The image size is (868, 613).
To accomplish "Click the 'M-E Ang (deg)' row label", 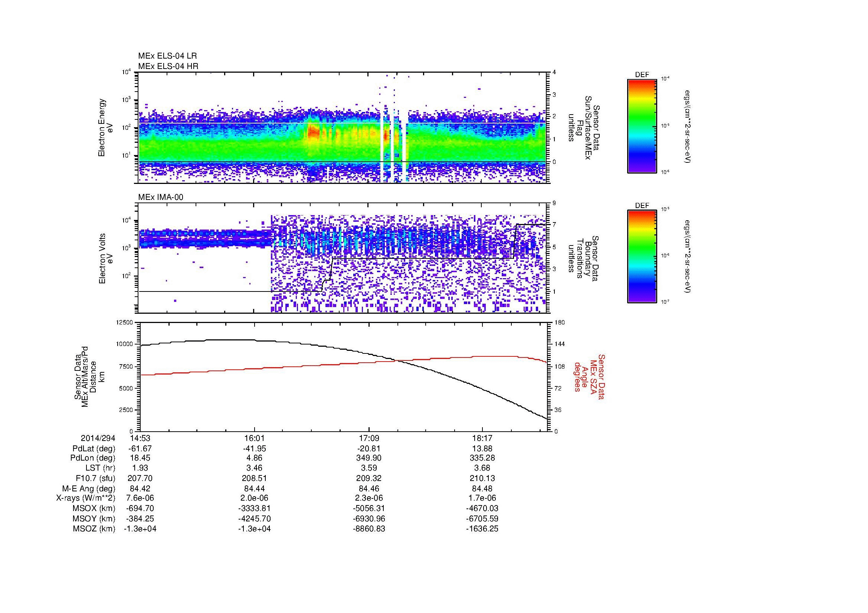I will click(88, 488).
